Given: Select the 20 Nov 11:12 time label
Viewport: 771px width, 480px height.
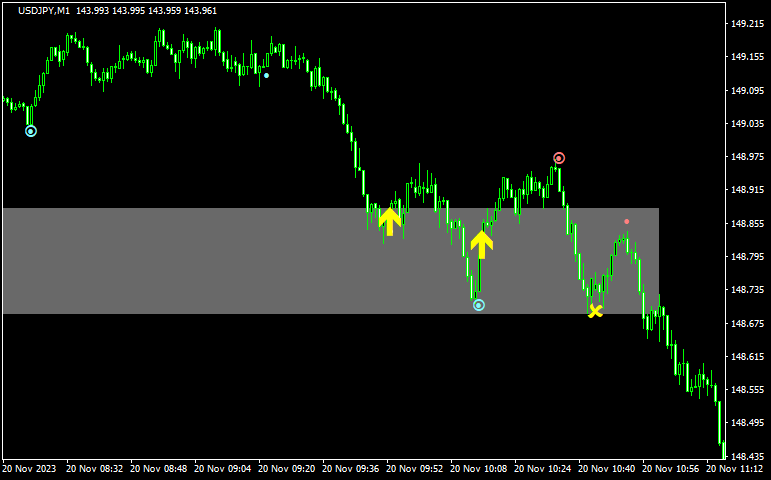Looking at the screenshot, I should coord(738,468).
